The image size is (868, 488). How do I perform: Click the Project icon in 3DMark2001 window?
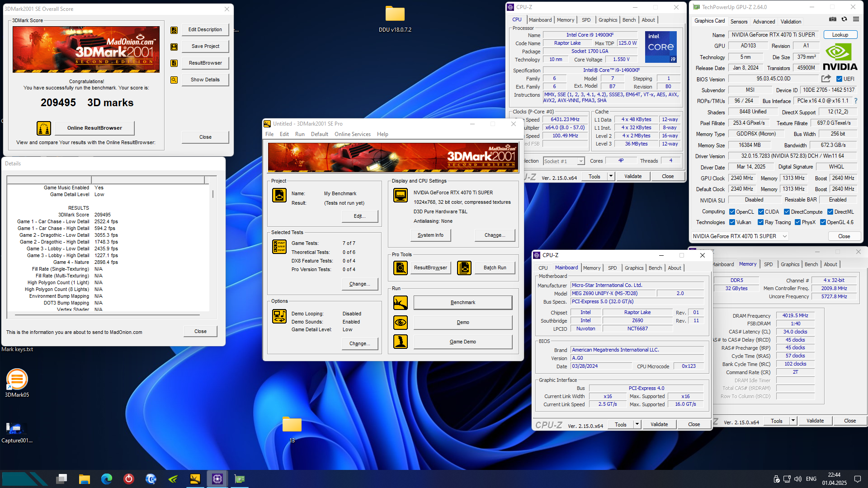(x=279, y=195)
